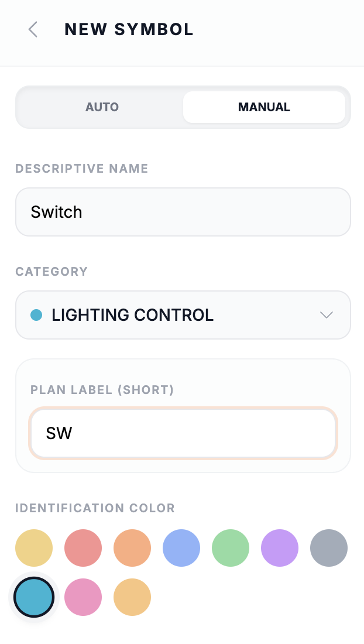Edit the Plan Label SW field
The image size is (364, 644).
183,433
